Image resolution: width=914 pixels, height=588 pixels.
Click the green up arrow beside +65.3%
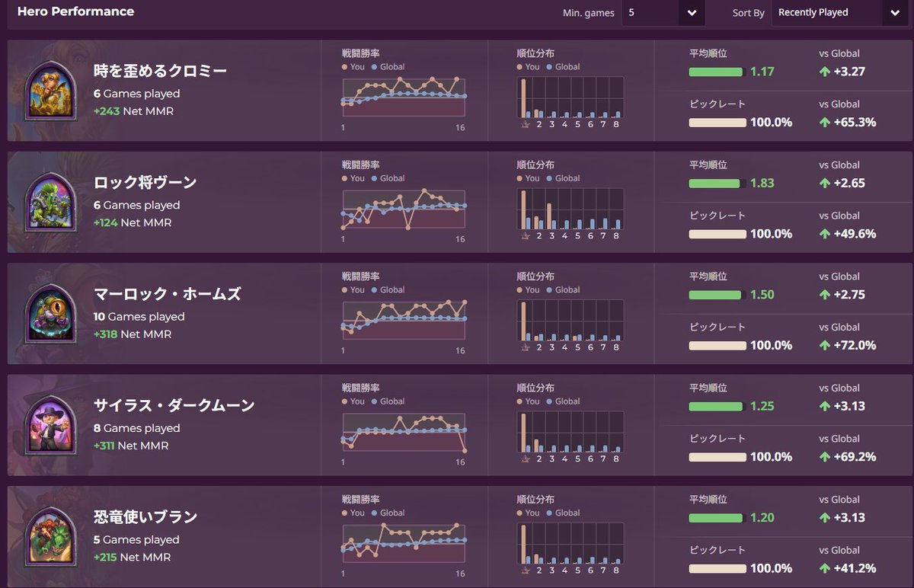[825, 122]
